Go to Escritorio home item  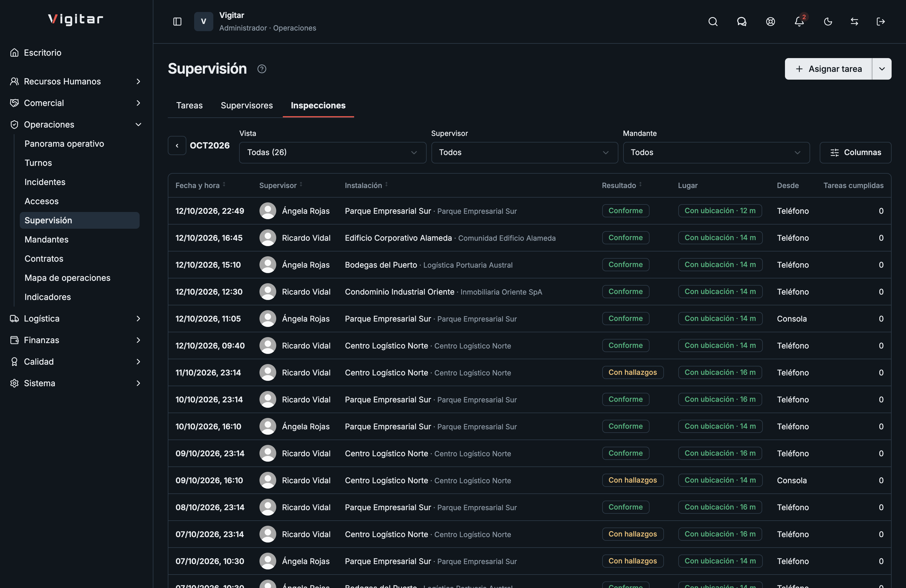(76, 52)
